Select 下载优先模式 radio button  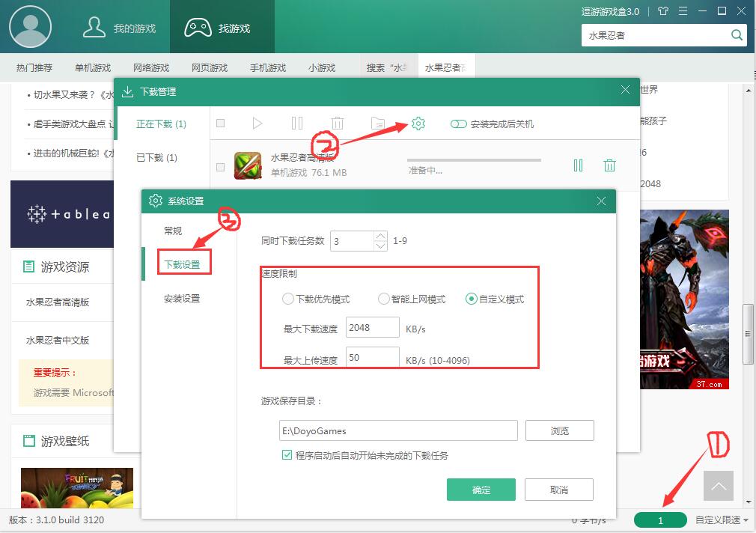288,299
